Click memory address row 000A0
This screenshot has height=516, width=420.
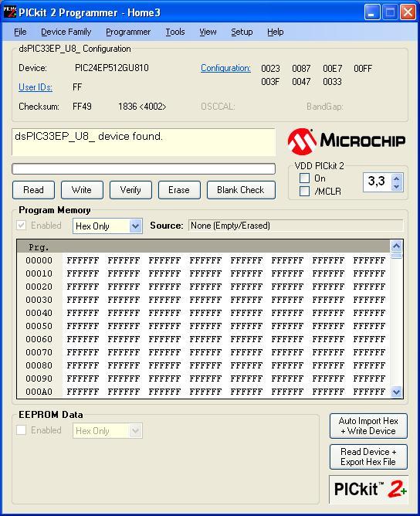coord(39,392)
